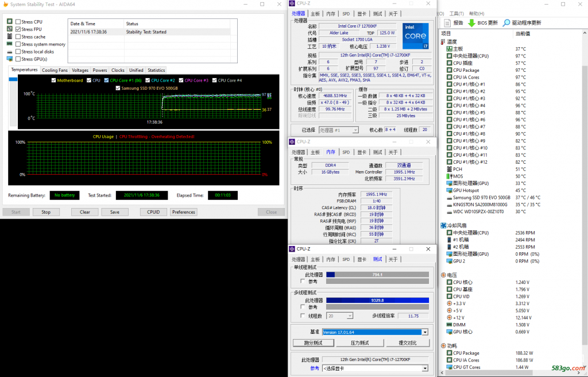Viewport: 588px width, 377px height.
Task: Open Preferences in System Stability Test
Action: coord(184,212)
